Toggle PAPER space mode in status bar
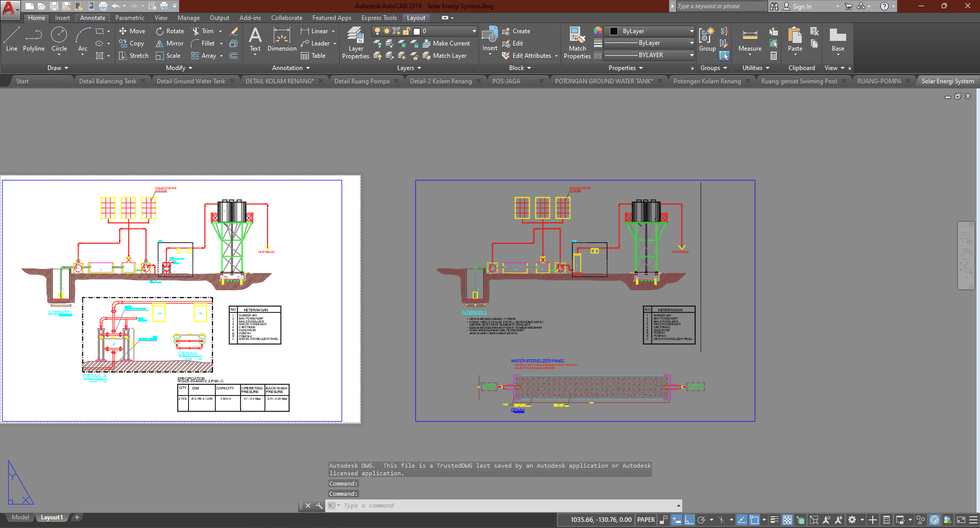The width and height of the screenshot is (980, 528). [x=646, y=520]
